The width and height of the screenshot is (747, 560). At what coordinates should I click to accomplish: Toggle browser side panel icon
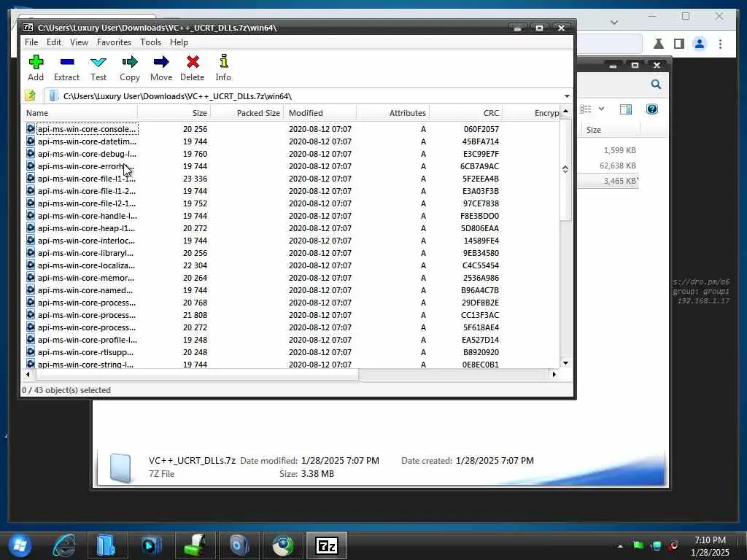679,44
